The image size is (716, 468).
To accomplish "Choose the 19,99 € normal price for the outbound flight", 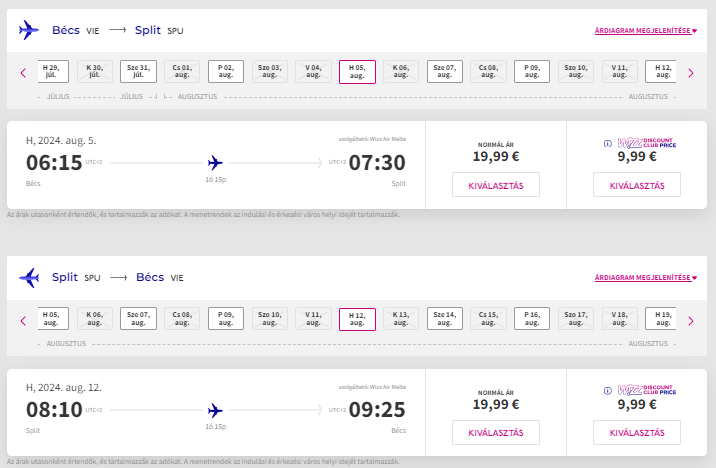I will (x=496, y=185).
